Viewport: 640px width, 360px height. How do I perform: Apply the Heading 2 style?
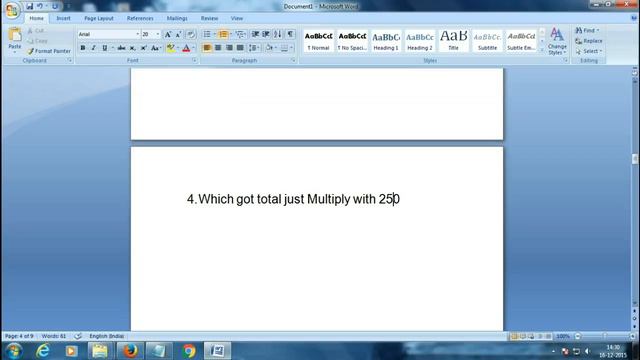pyautogui.click(x=420, y=41)
